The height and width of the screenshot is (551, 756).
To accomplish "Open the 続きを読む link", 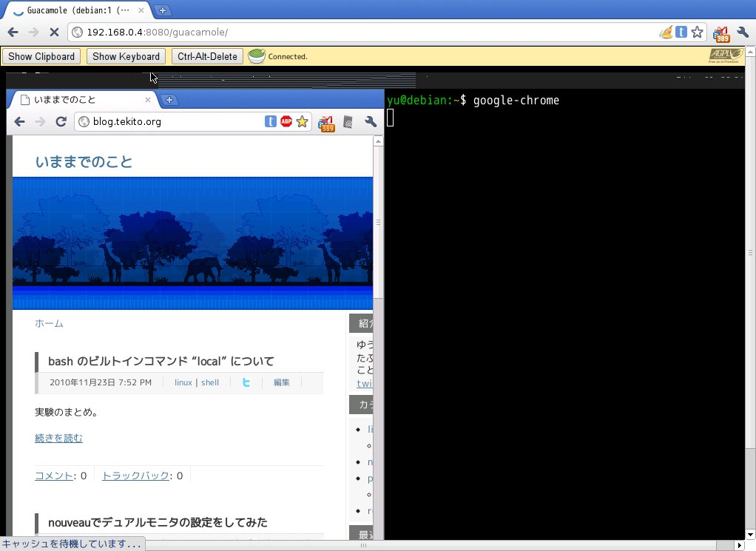I will pyautogui.click(x=59, y=438).
